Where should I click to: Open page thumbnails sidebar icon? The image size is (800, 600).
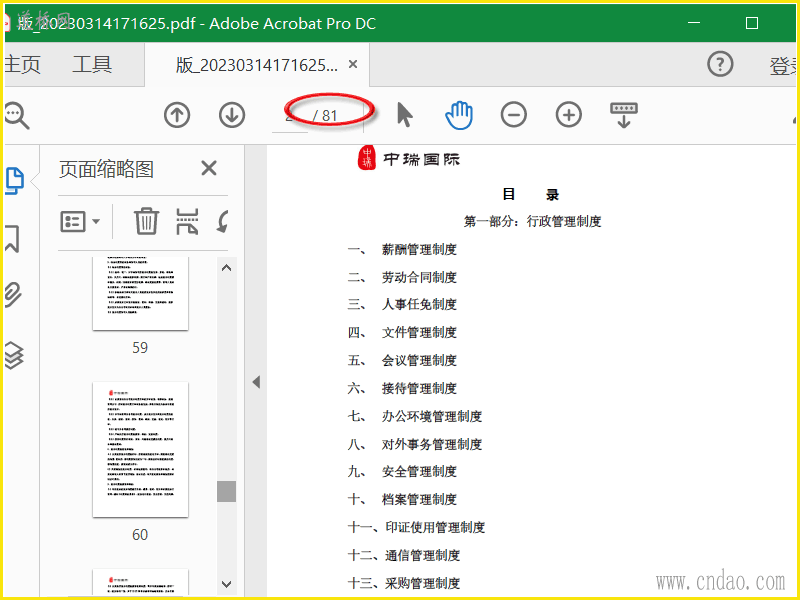14,181
